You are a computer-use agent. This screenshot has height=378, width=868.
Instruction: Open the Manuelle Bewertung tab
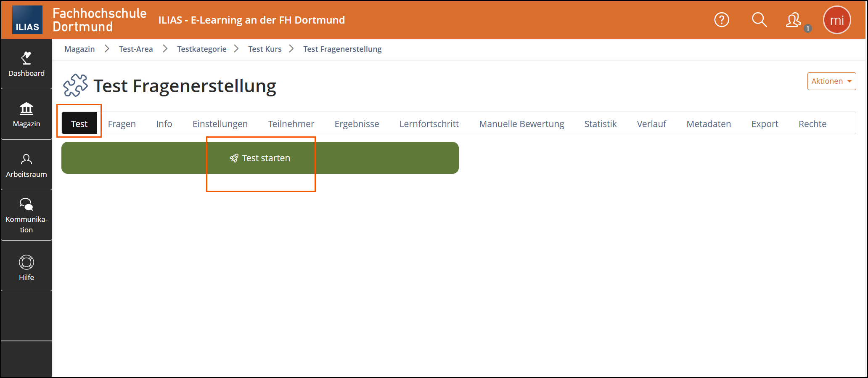[x=521, y=124]
